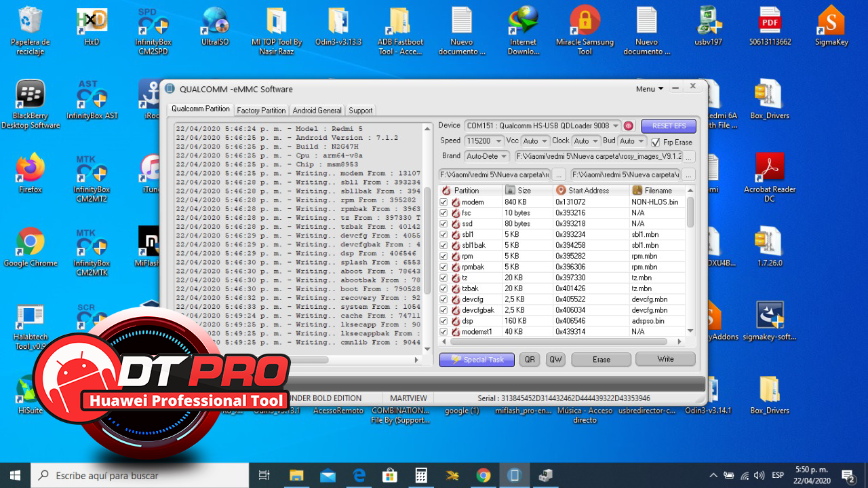
Task: Open the 1.7.26.0 archive icon
Action: tap(770, 248)
